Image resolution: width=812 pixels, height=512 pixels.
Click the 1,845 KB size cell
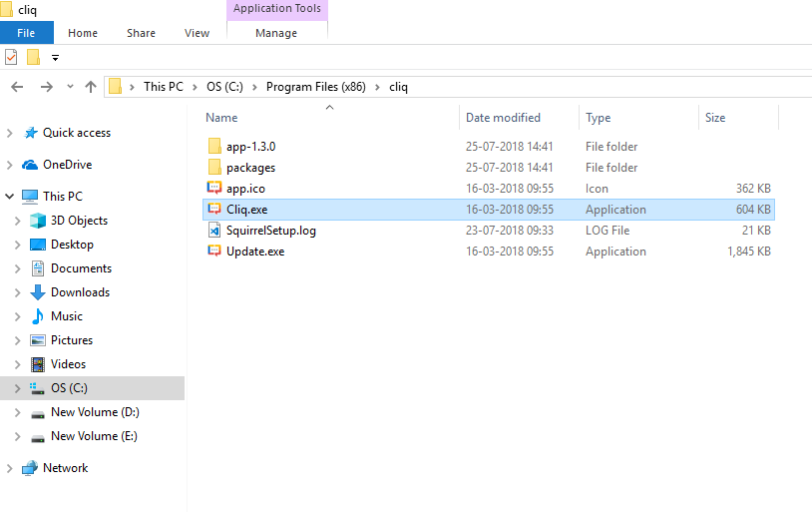[x=749, y=252]
